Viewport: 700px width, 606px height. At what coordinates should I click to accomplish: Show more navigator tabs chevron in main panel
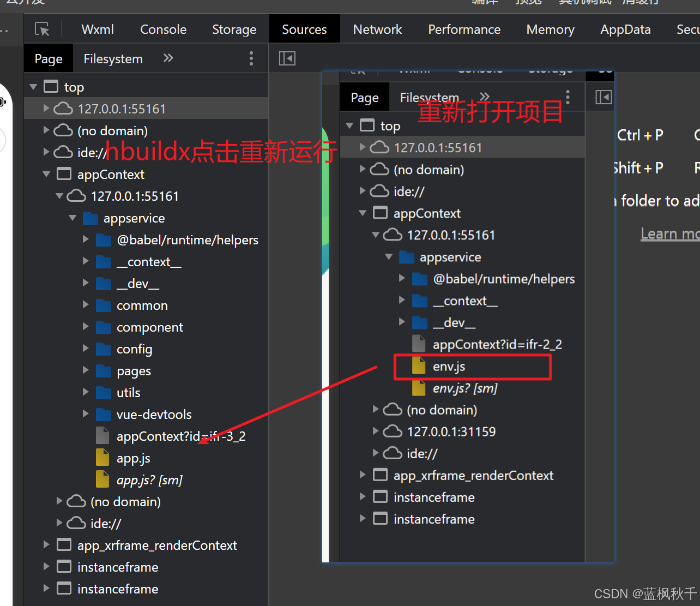(x=168, y=58)
